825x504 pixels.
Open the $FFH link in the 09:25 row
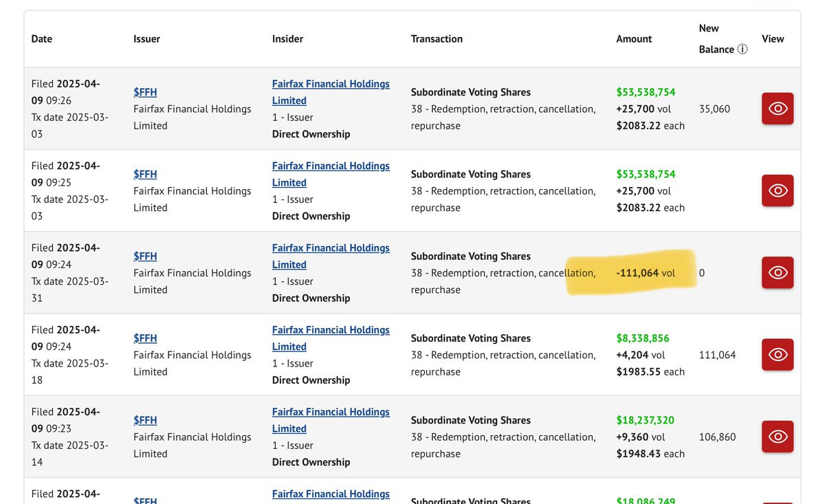coord(145,174)
